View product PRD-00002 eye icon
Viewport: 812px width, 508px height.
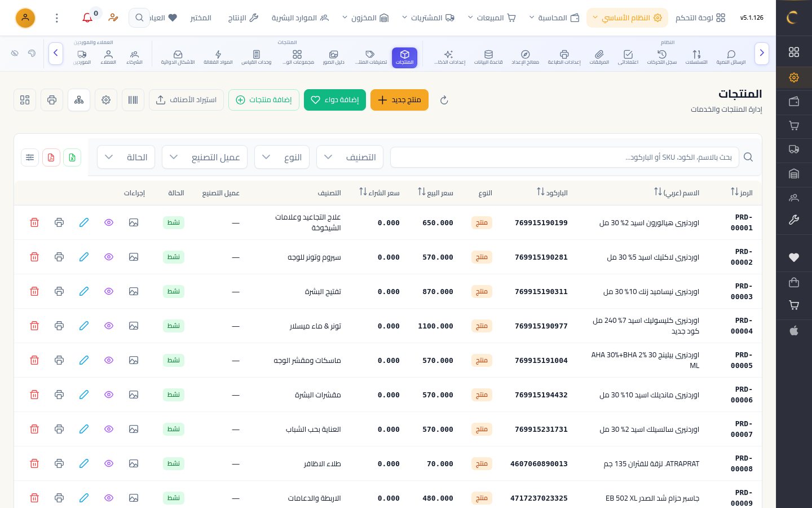tap(109, 257)
